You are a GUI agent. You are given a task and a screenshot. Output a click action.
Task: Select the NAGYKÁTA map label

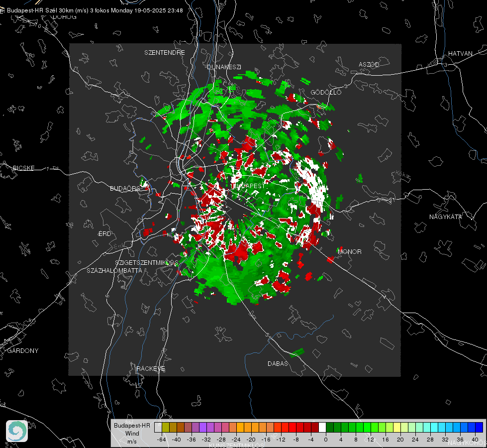pyautogui.click(x=446, y=217)
